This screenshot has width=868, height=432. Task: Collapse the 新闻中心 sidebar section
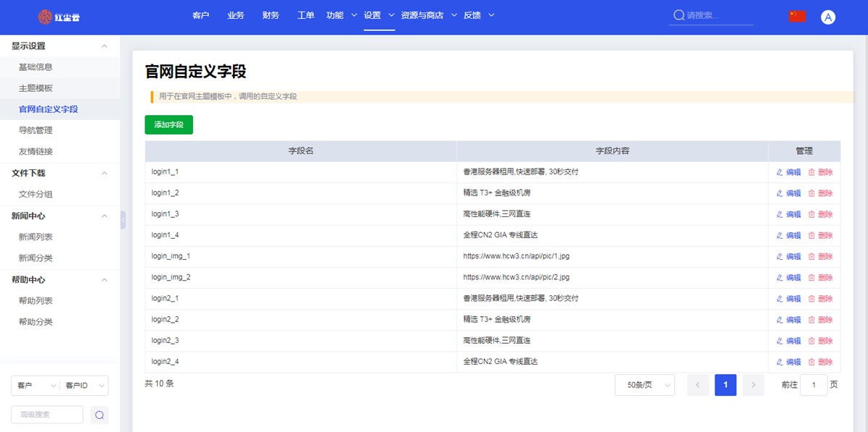click(104, 216)
